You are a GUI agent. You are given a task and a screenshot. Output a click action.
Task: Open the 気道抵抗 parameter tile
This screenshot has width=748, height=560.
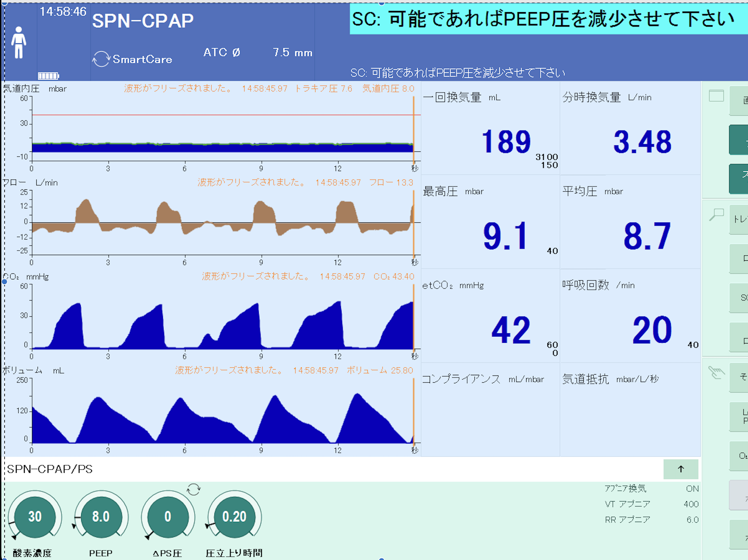point(630,410)
